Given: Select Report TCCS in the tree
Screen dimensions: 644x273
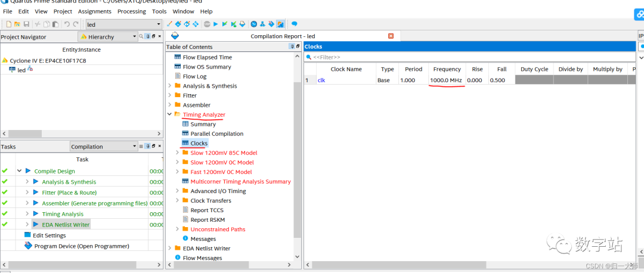Looking at the screenshot, I should pos(207,210).
